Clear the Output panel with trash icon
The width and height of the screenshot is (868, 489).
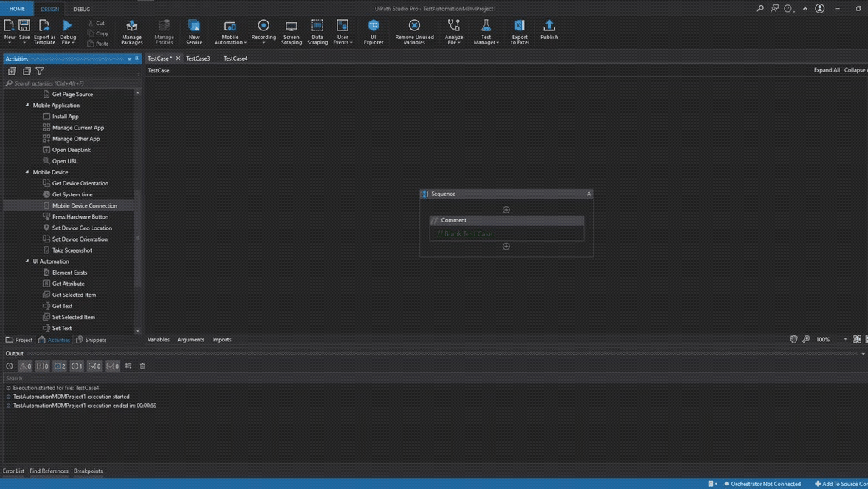click(x=142, y=366)
